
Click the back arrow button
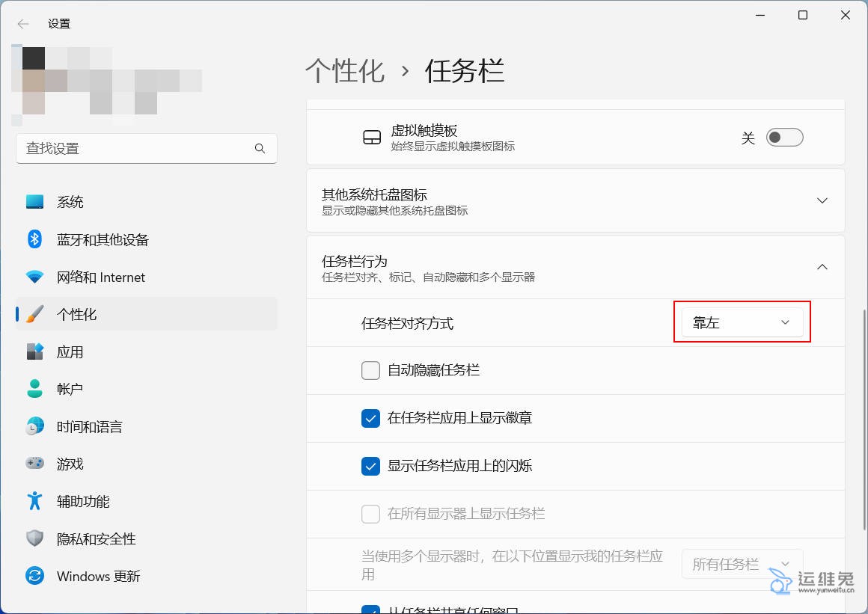click(x=23, y=23)
